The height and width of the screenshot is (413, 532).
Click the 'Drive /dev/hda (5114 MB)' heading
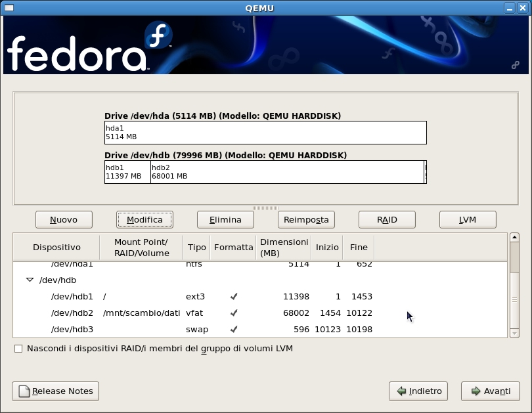(x=223, y=116)
